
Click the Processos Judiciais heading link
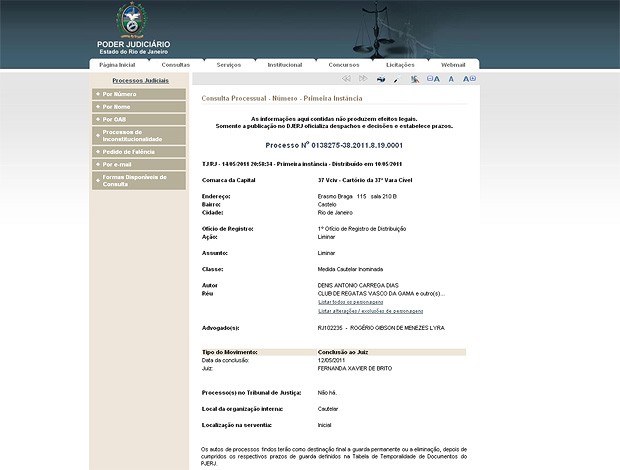pos(140,80)
